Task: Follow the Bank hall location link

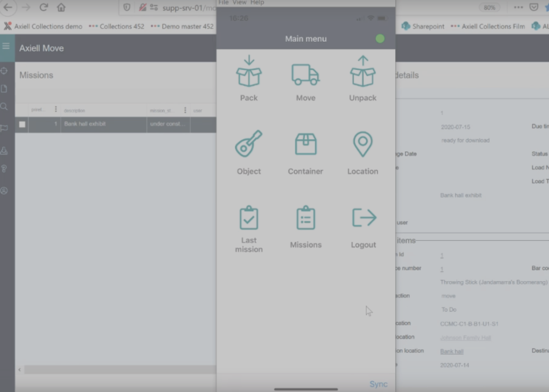Action: (452, 351)
